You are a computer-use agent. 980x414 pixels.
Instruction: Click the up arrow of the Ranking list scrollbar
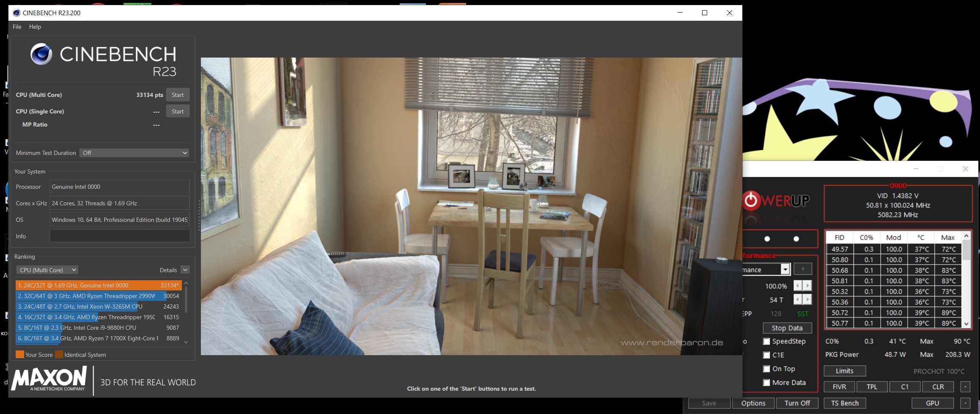(186, 283)
